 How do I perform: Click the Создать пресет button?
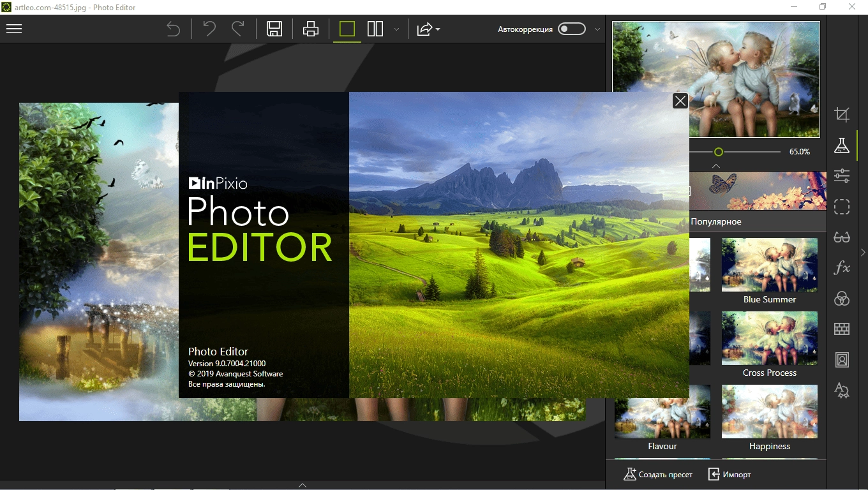pyautogui.click(x=658, y=475)
